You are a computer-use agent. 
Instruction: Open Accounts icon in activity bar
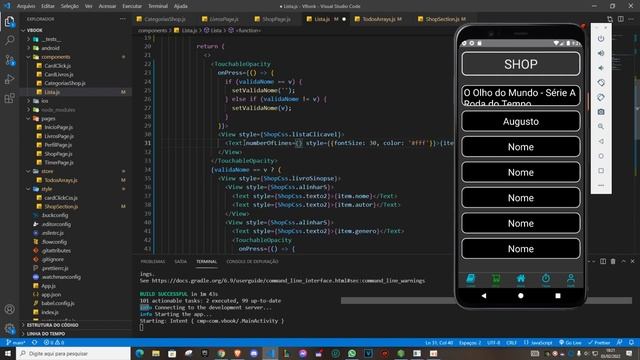[x=9, y=309]
